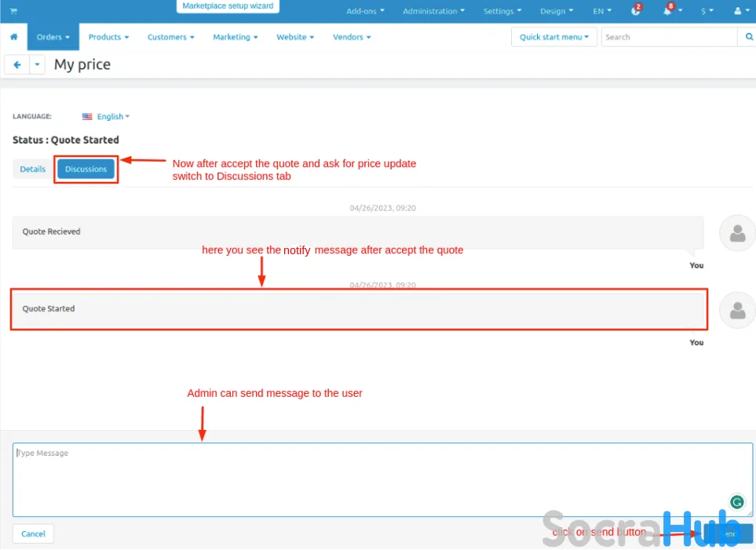The image size is (756, 550).
Task: Open the $ currency selector
Action: [x=707, y=11]
